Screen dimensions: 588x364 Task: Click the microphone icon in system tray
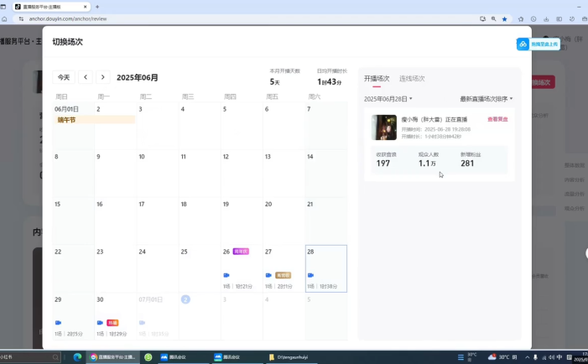(x=535, y=357)
